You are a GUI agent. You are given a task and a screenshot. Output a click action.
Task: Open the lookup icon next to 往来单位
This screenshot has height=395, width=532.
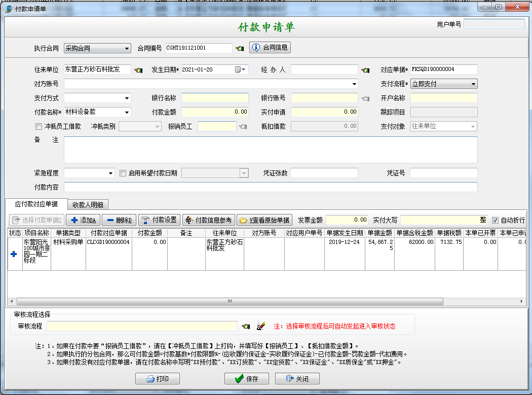pyautogui.click(x=137, y=69)
